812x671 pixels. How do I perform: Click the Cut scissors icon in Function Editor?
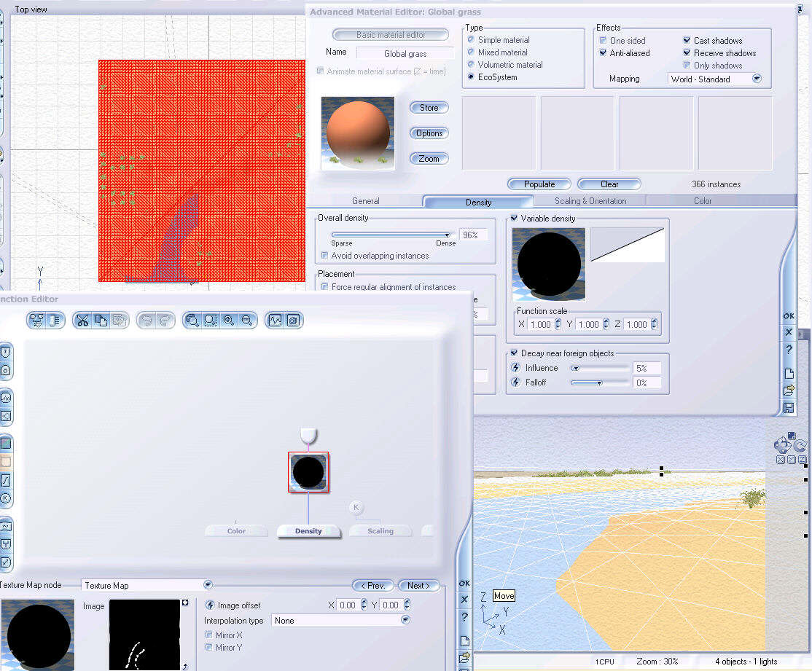[82, 320]
